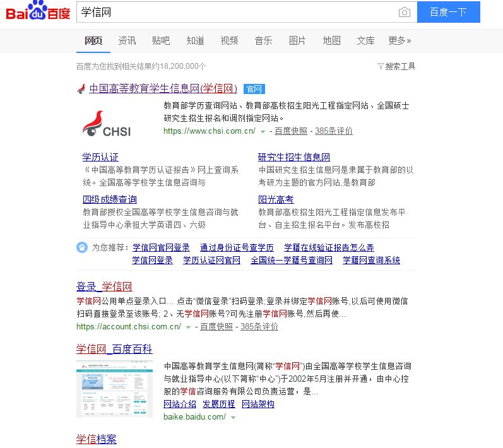Switch to the 音乐 tab

[x=263, y=41]
